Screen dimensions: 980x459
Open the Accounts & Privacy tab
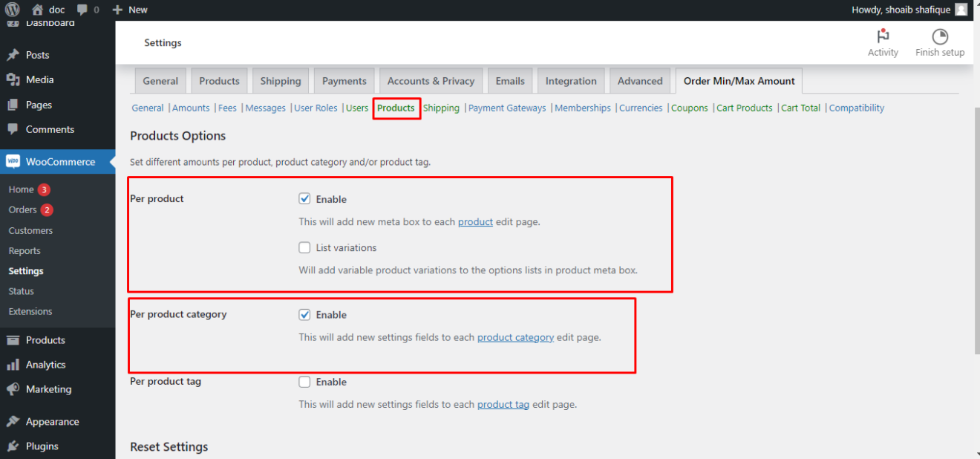tap(431, 80)
